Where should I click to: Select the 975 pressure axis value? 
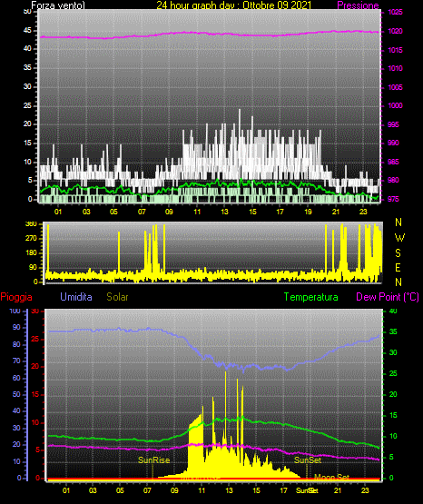(x=393, y=199)
